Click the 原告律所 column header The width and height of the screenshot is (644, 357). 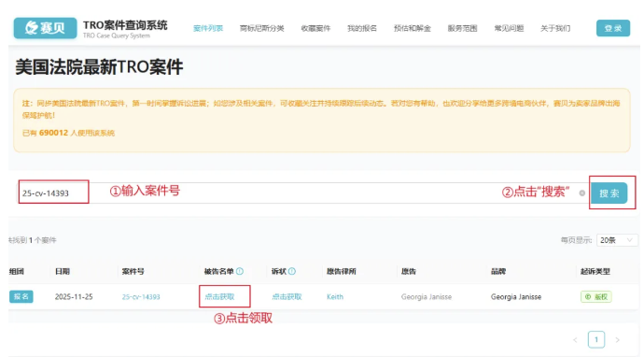pyautogui.click(x=341, y=271)
